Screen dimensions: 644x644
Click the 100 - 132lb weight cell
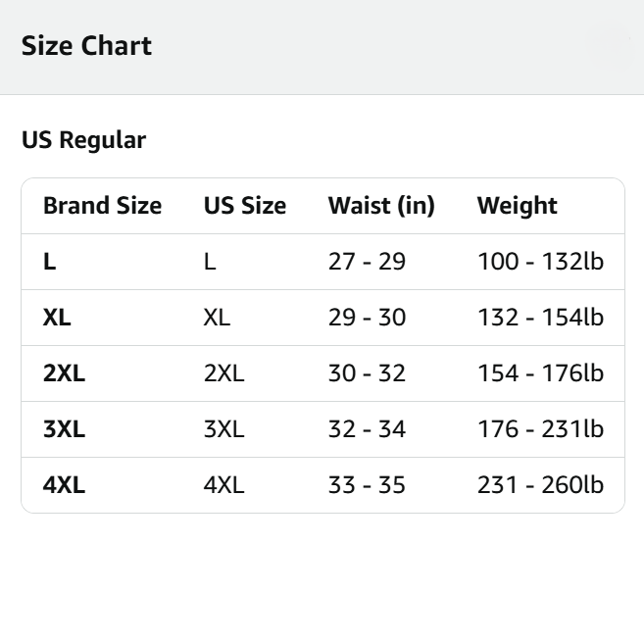(540, 262)
